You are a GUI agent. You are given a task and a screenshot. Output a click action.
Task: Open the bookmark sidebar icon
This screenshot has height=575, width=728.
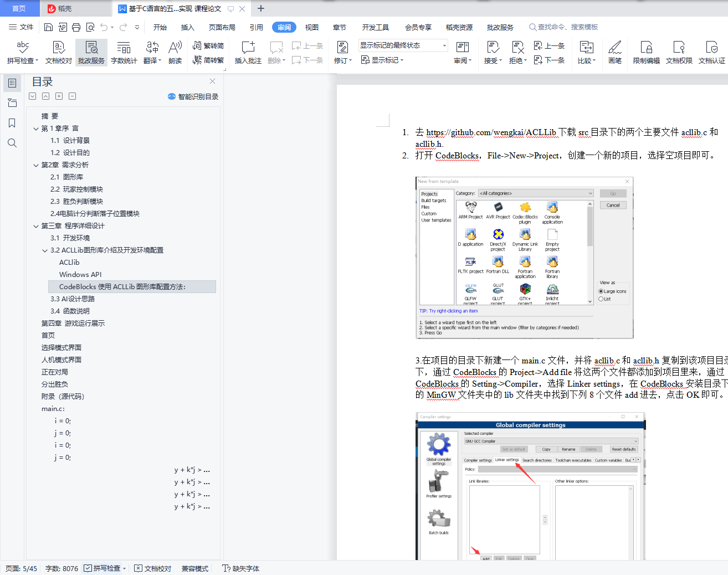coord(12,123)
